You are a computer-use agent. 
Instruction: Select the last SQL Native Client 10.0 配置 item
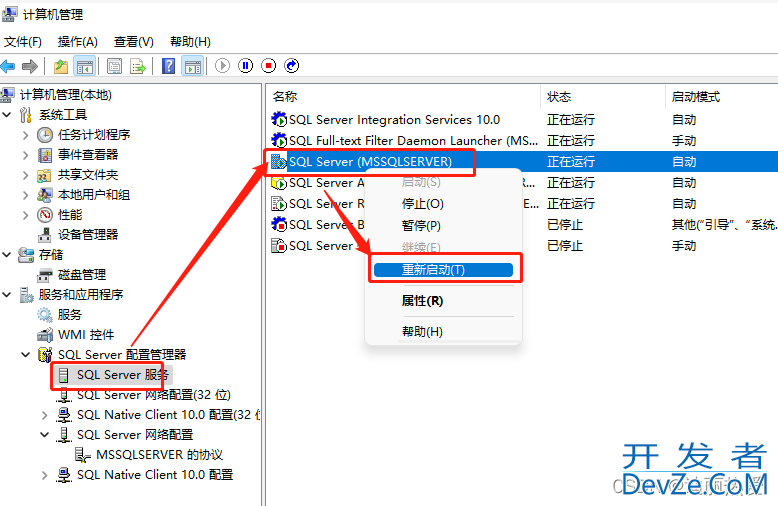tap(155, 475)
